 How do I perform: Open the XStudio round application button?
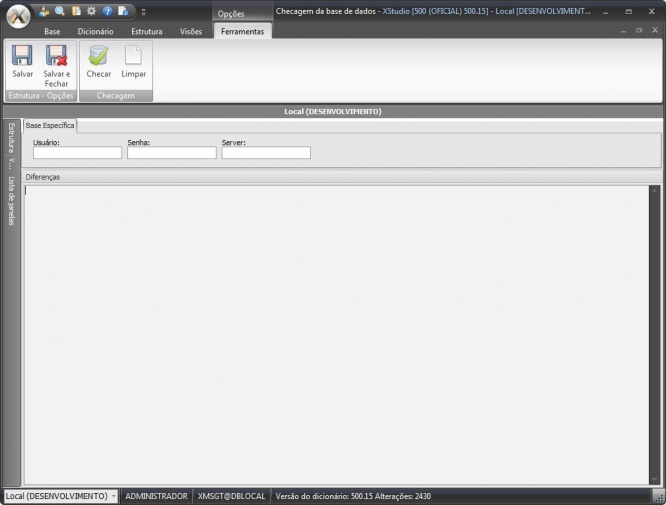coord(18,17)
